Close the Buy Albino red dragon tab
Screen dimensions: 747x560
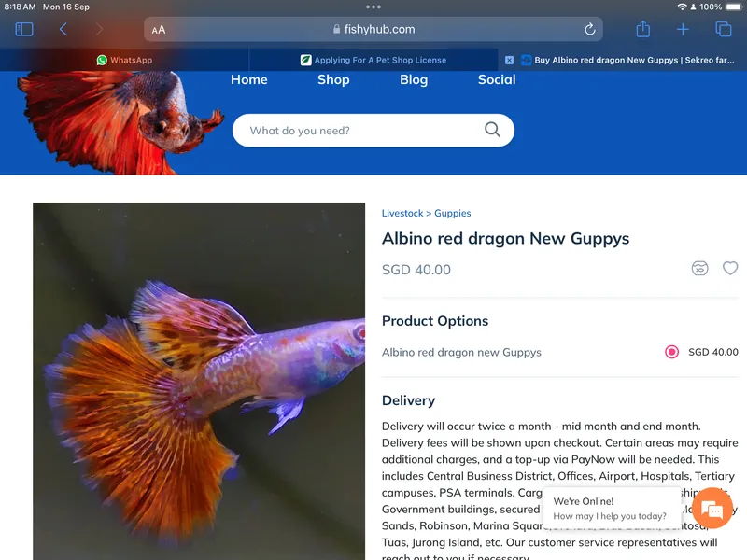pyautogui.click(x=509, y=60)
